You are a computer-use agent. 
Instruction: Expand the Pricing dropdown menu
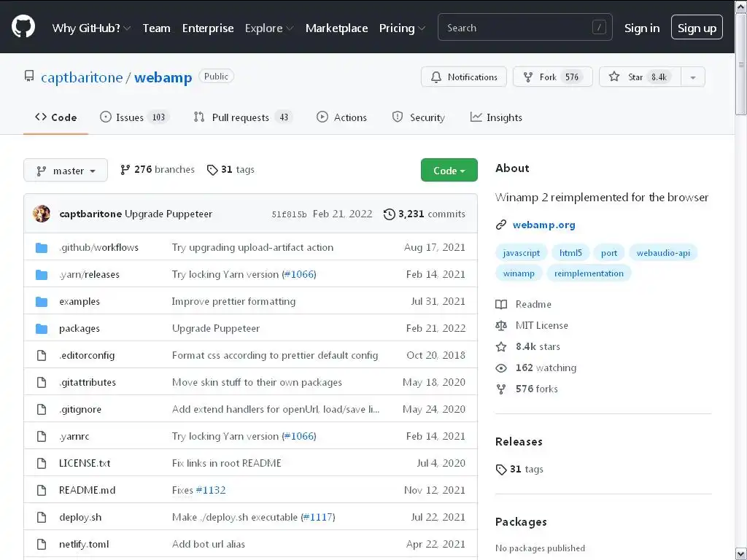tap(402, 28)
